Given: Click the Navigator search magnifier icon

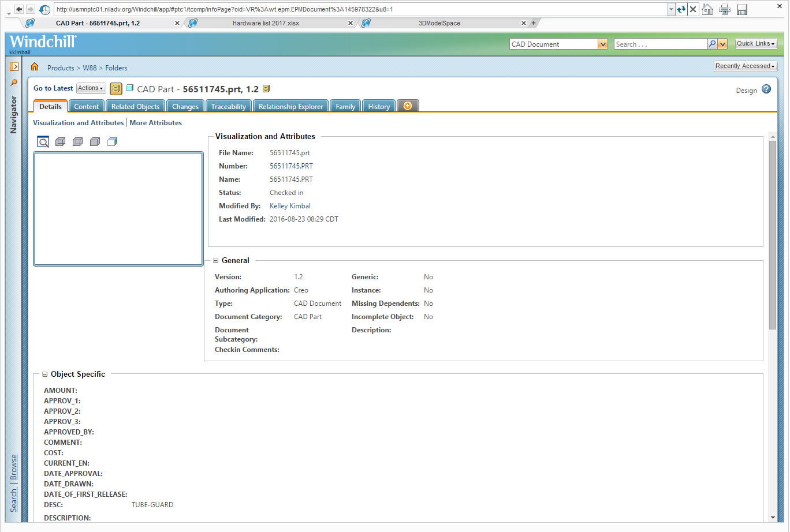Looking at the screenshot, I should 14,83.
